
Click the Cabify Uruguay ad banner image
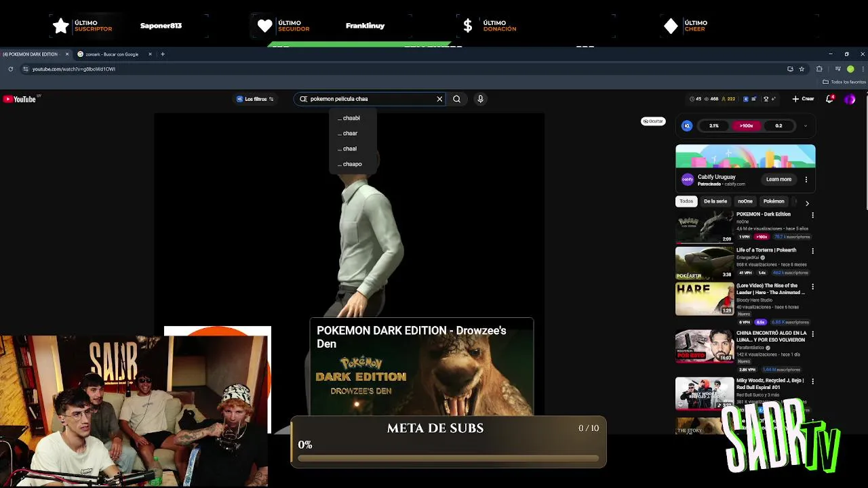point(745,156)
